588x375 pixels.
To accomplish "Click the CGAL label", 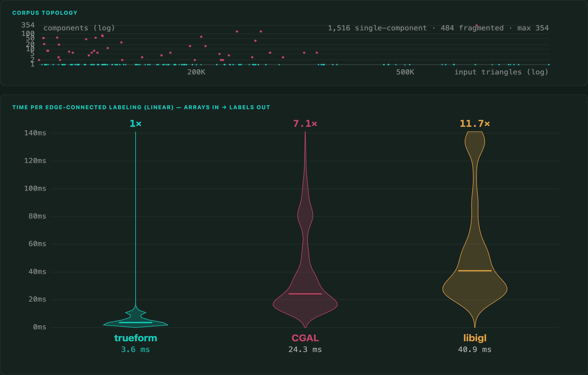I will pos(305,338).
